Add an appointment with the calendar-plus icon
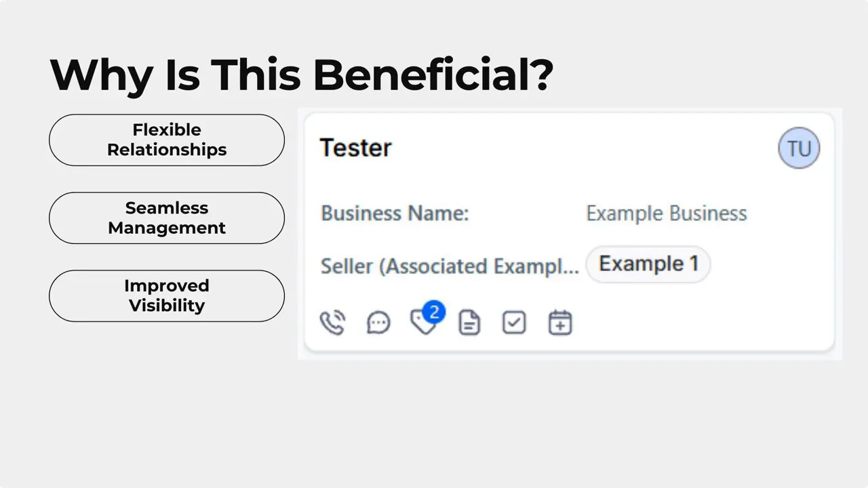Viewport: 868px width, 488px height. click(559, 322)
